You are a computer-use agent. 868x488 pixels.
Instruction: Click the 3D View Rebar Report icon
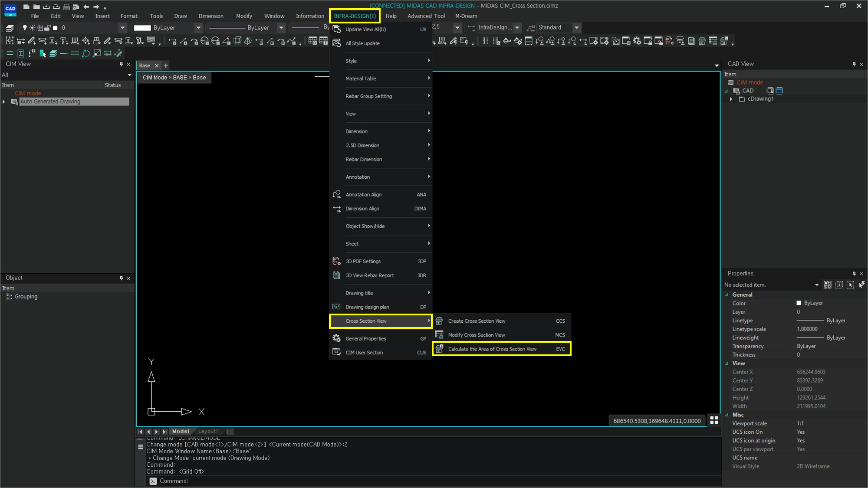336,275
